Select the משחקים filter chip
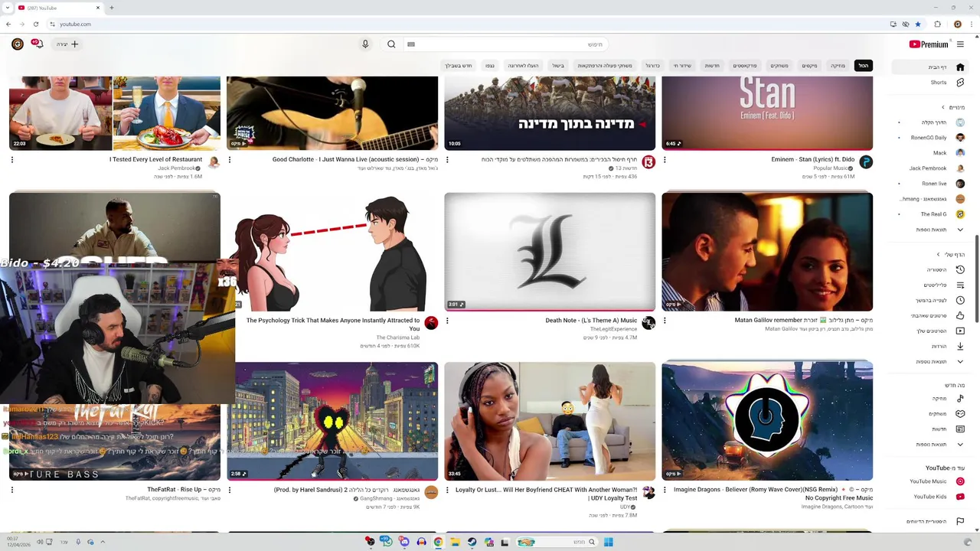Viewport: 980px width, 551px height. pyautogui.click(x=779, y=66)
